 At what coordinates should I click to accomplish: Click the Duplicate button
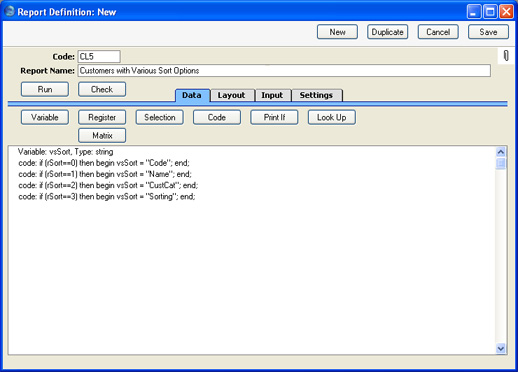(x=388, y=32)
